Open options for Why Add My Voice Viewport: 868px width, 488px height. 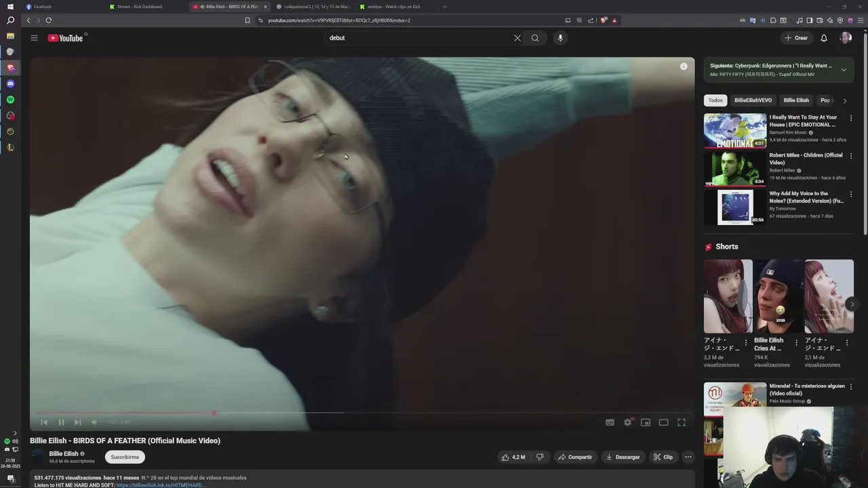tap(851, 195)
